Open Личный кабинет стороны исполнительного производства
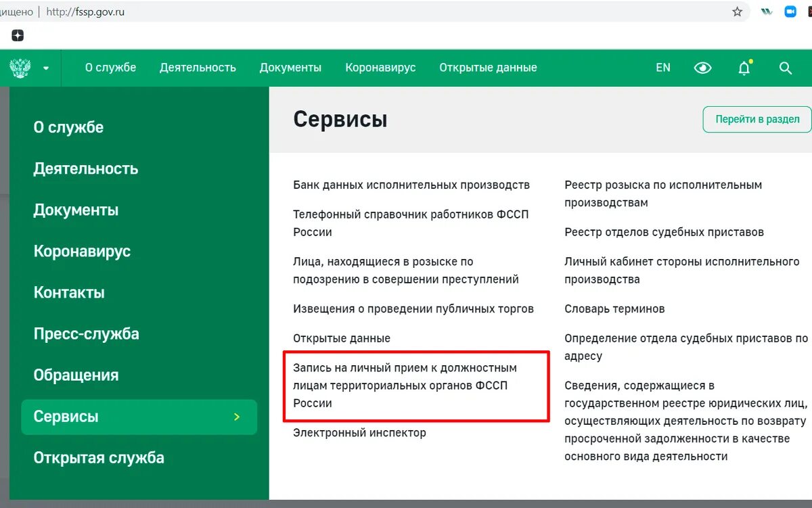This screenshot has width=812, height=508. pyautogui.click(x=682, y=271)
